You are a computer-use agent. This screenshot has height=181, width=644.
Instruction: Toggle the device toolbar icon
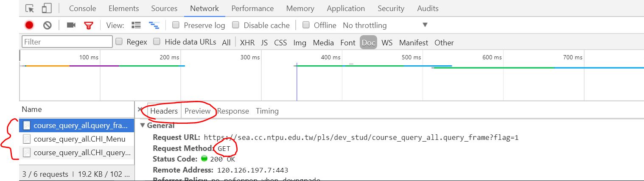47,8
